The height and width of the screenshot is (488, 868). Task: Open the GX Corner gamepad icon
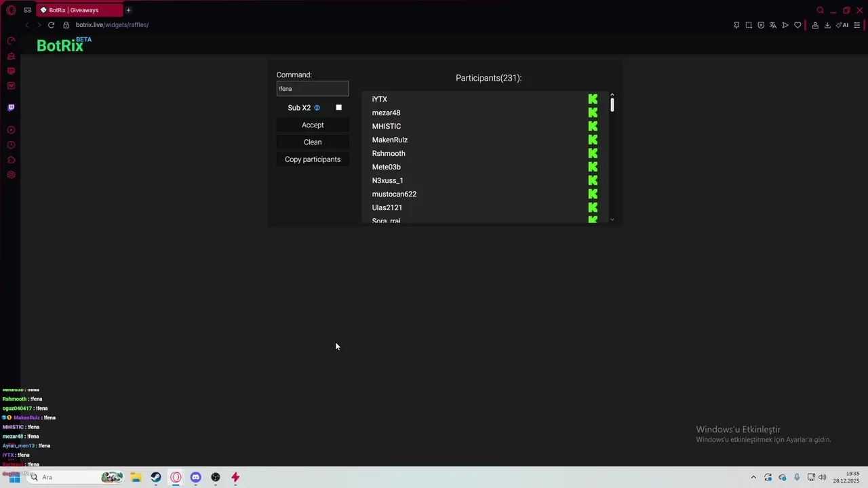point(28,10)
